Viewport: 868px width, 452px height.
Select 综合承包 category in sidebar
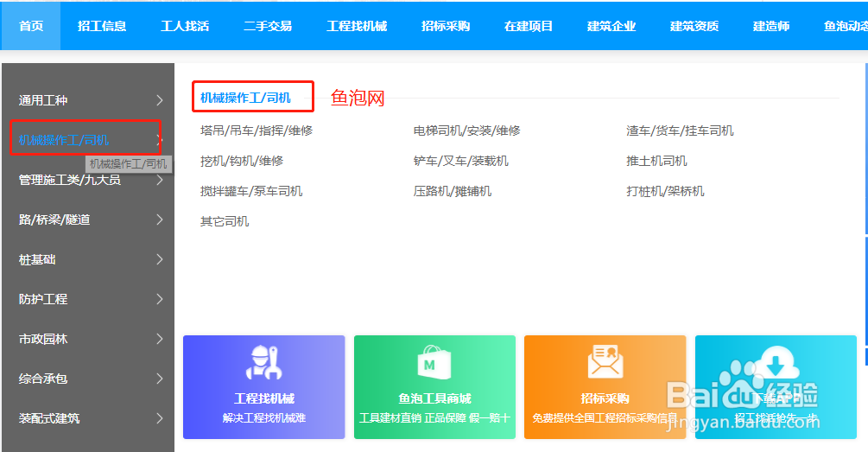43,379
